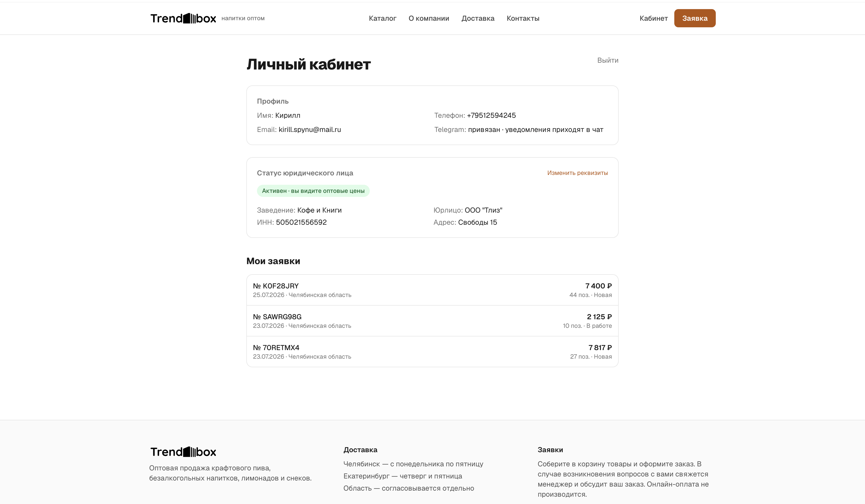Click the footer Заявки heading

tap(550, 450)
